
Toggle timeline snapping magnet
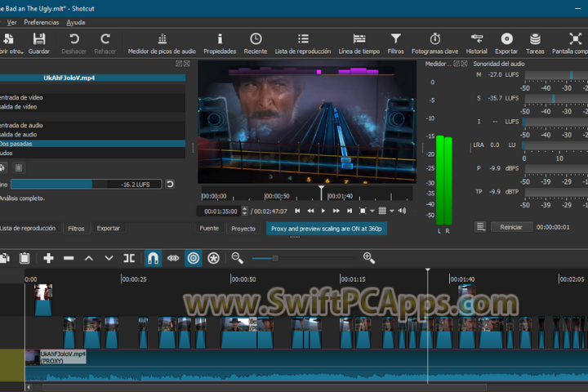(153, 258)
